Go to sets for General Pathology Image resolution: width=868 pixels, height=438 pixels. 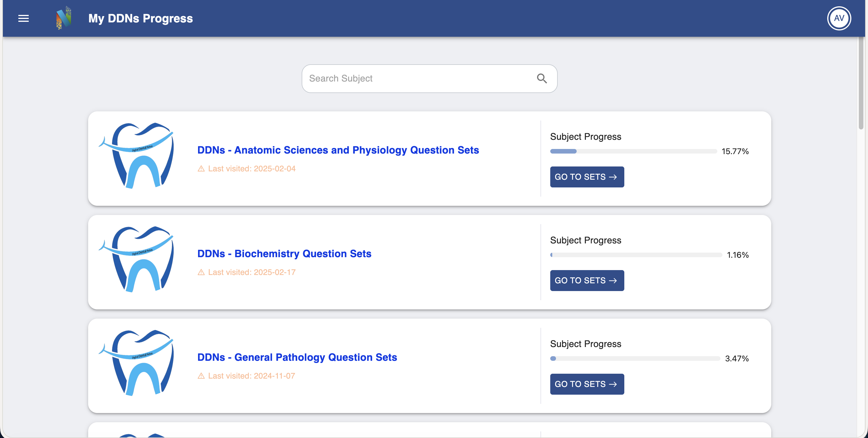click(x=587, y=384)
